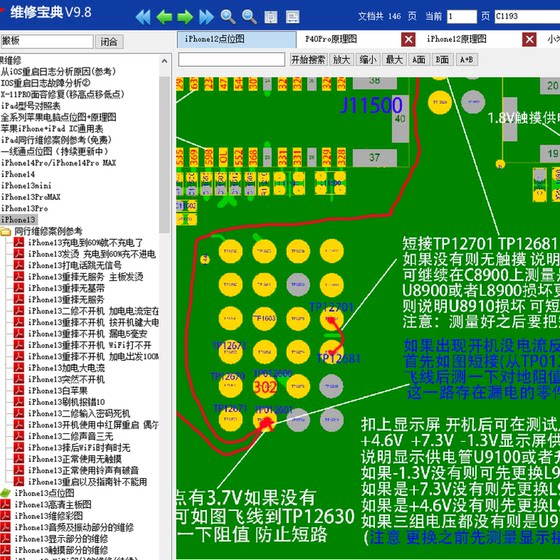This screenshot has width=560, height=560.
Task: Click connector pad numbered 37
Action: 375,158
